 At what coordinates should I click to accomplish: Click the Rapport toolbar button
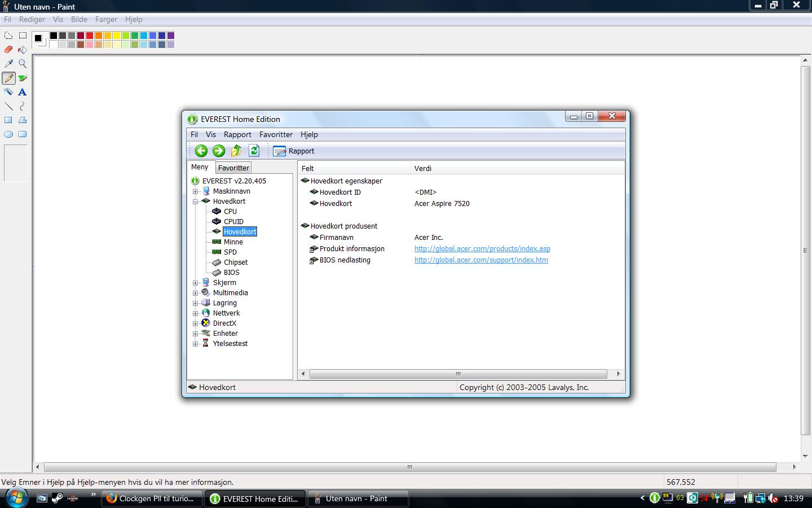[x=294, y=151]
